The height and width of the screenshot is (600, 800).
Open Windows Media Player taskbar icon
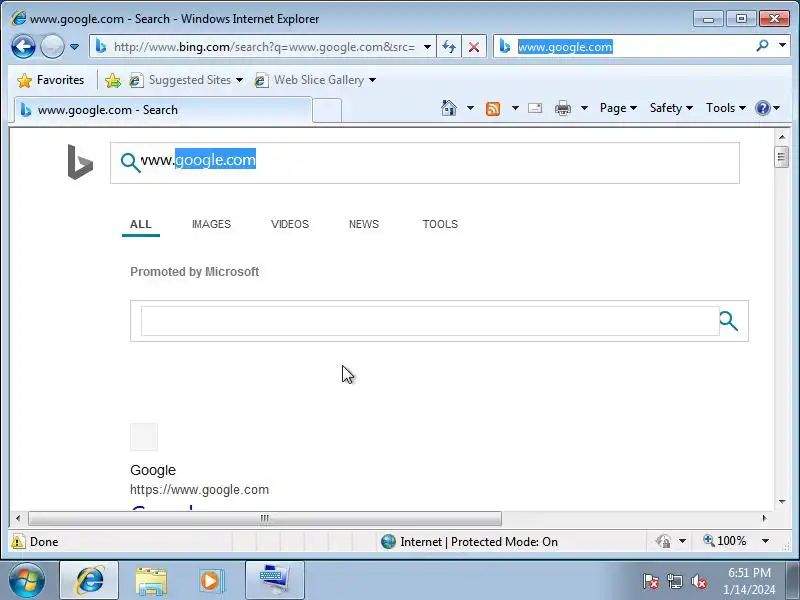click(x=211, y=581)
